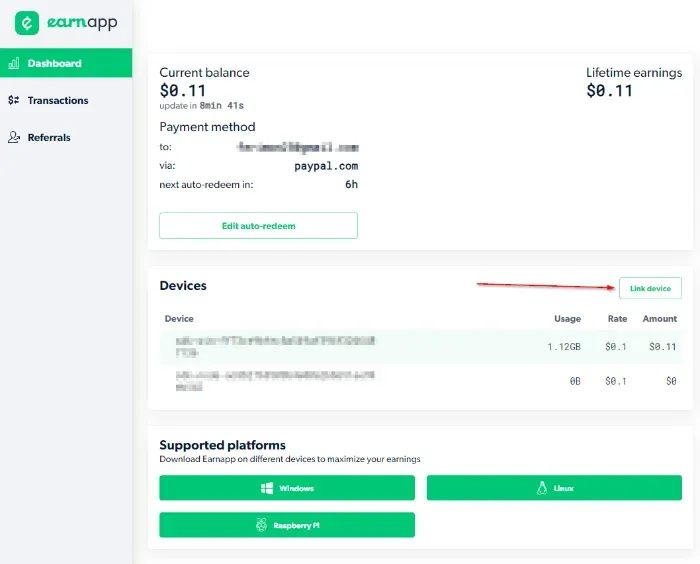The image size is (700, 564).
Task: Click the Edit auto-redeem button
Action: [x=258, y=226]
